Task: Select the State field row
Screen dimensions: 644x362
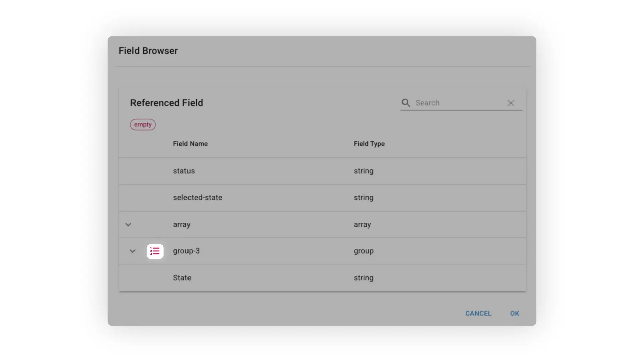Action: (x=182, y=278)
